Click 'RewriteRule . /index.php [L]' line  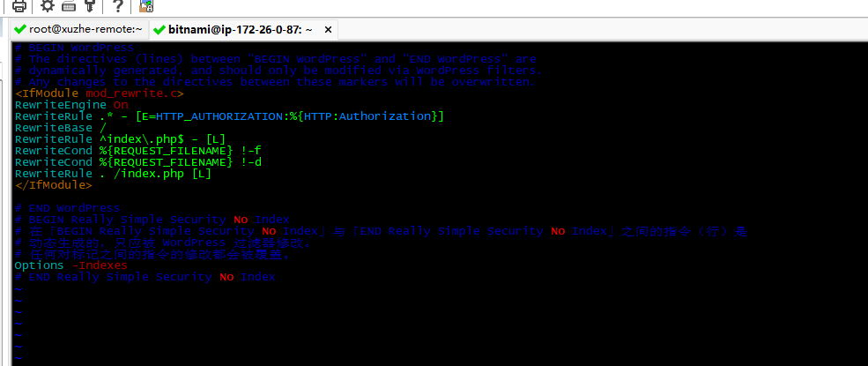pos(113,174)
